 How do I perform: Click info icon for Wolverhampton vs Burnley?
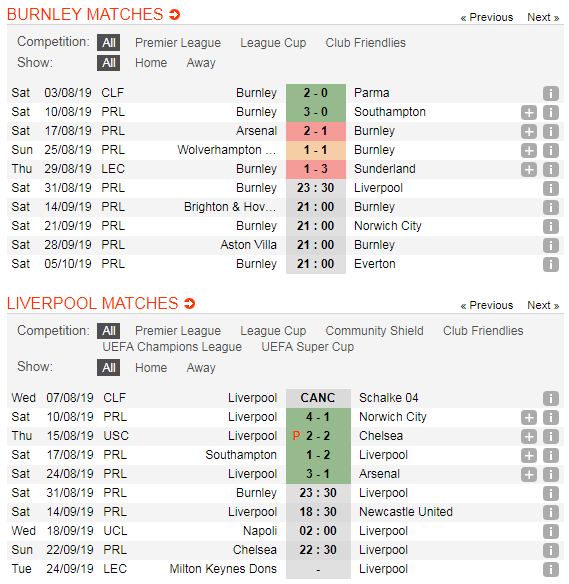(x=550, y=150)
